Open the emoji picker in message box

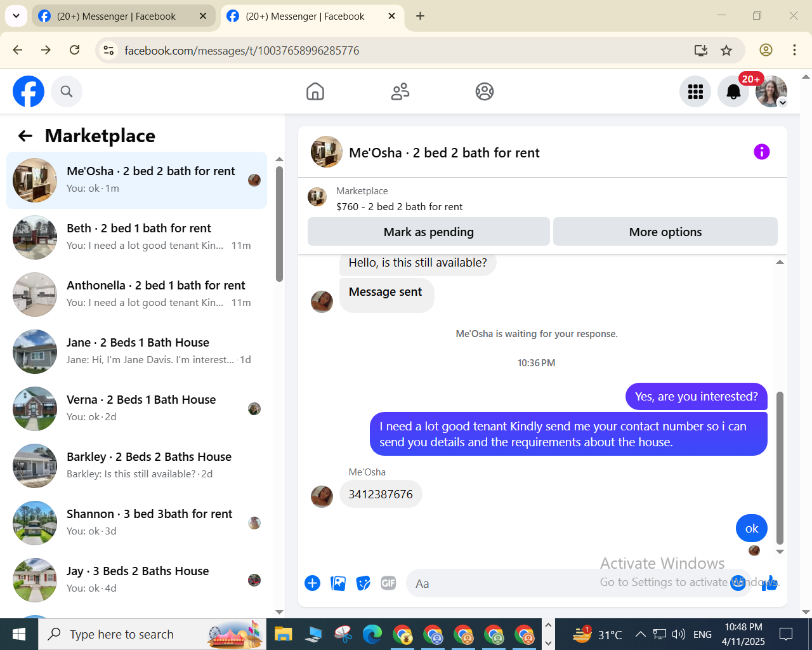point(738,583)
